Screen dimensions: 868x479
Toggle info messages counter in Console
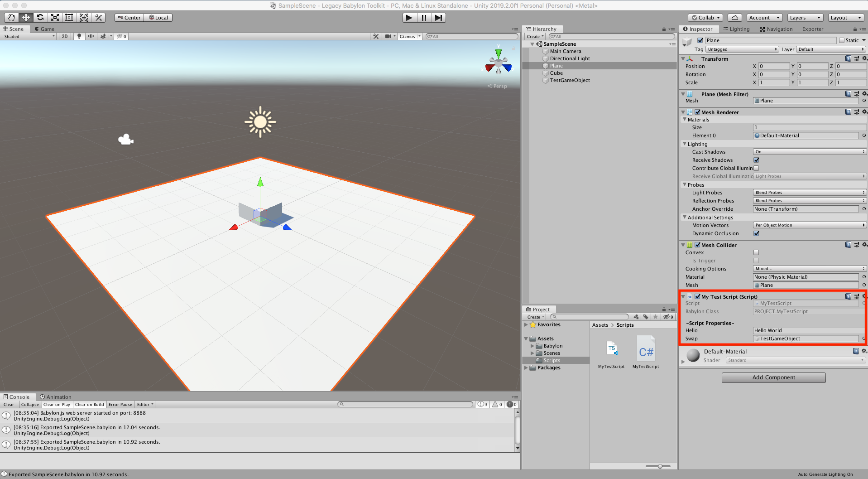point(483,404)
